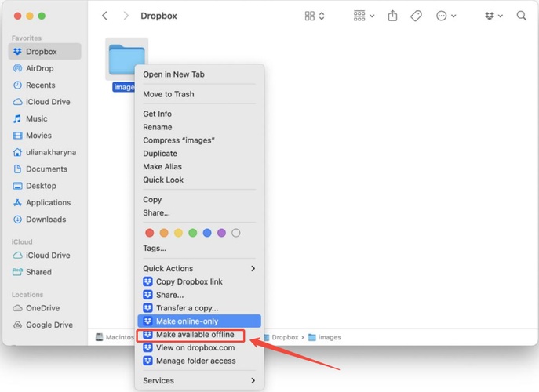
Task: Click the Share toolbar icon
Action: coord(392,16)
